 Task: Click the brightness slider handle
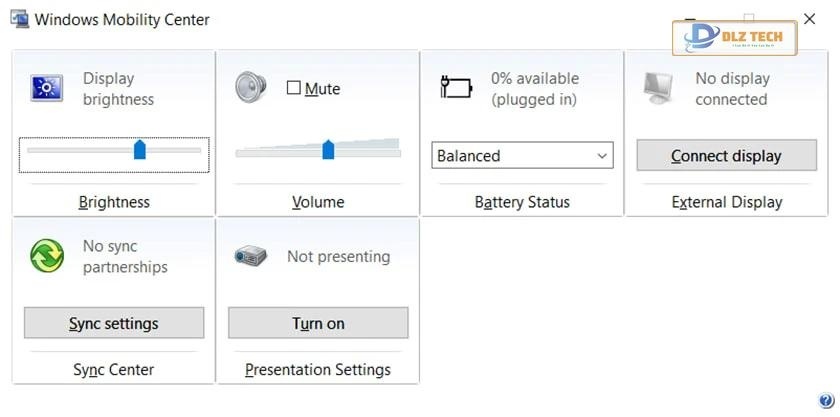(140, 150)
